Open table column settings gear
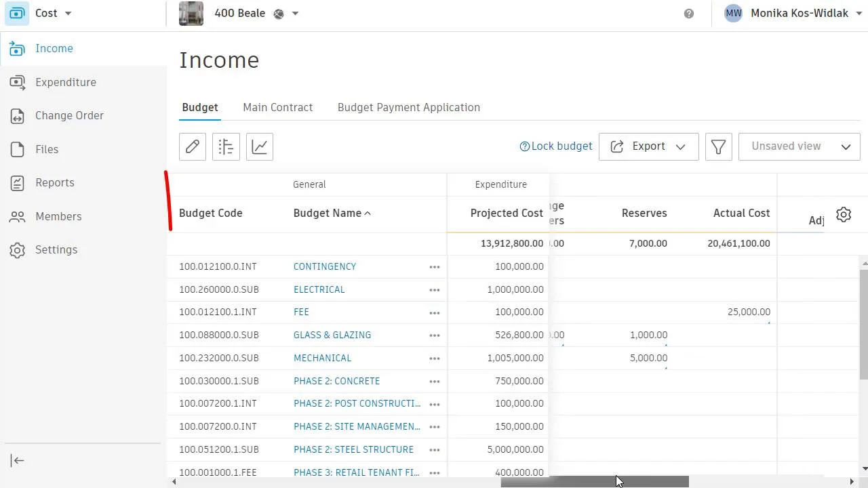The width and height of the screenshot is (868, 488). (844, 214)
